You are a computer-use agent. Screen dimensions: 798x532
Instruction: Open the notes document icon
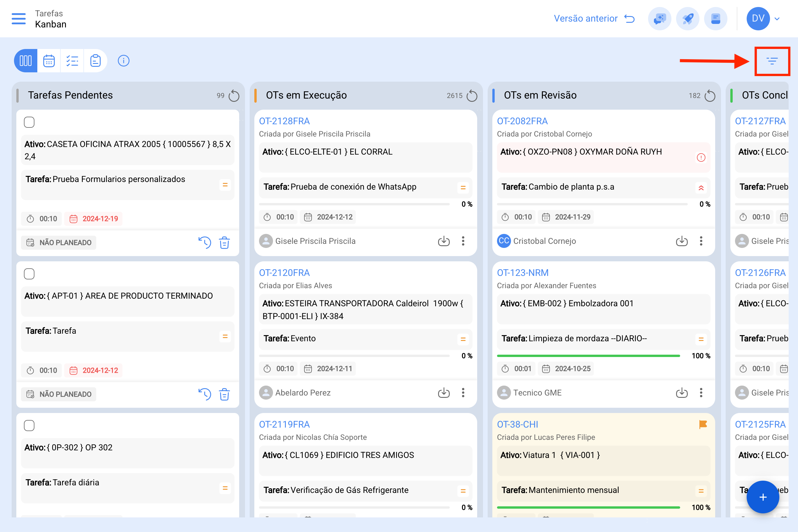[x=715, y=18]
